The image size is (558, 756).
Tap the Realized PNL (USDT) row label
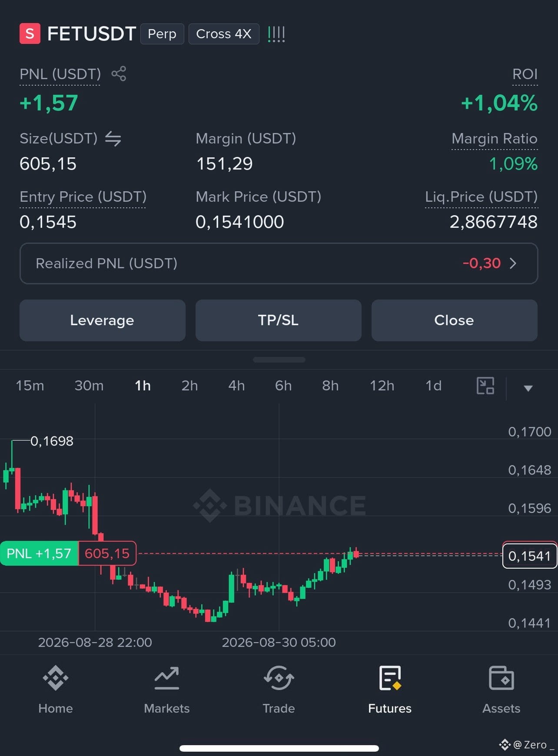click(x=106, y=263)
